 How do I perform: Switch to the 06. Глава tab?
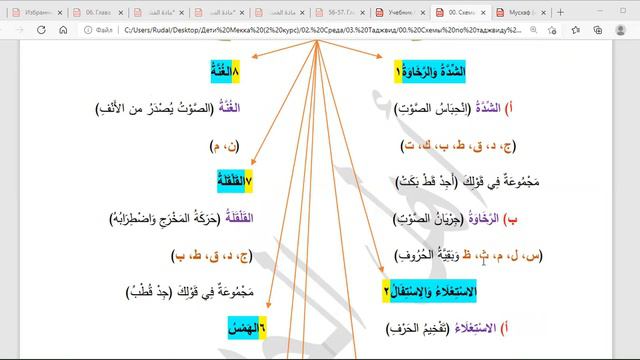coord(98,13)
